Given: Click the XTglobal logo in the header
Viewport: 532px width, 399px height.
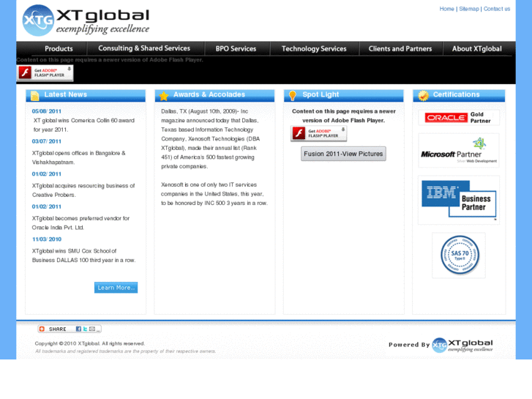Looking at the screenshot, I should click(86, 20).
